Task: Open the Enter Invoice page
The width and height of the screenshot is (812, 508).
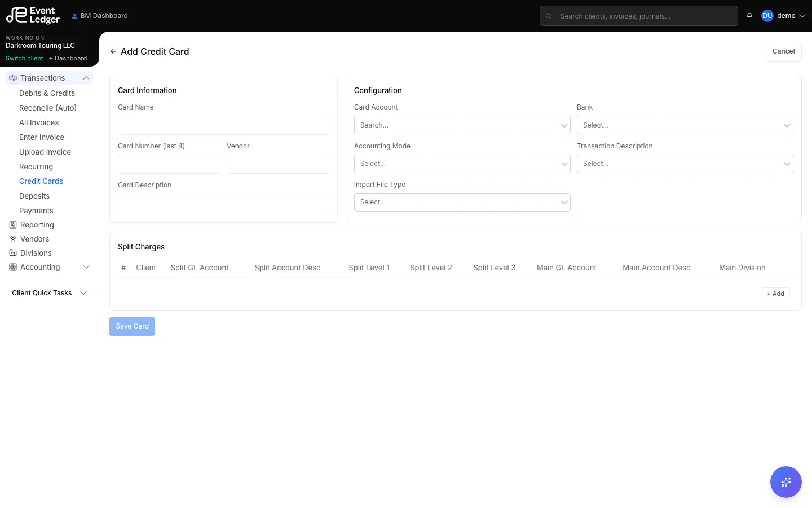Action: 42,137
